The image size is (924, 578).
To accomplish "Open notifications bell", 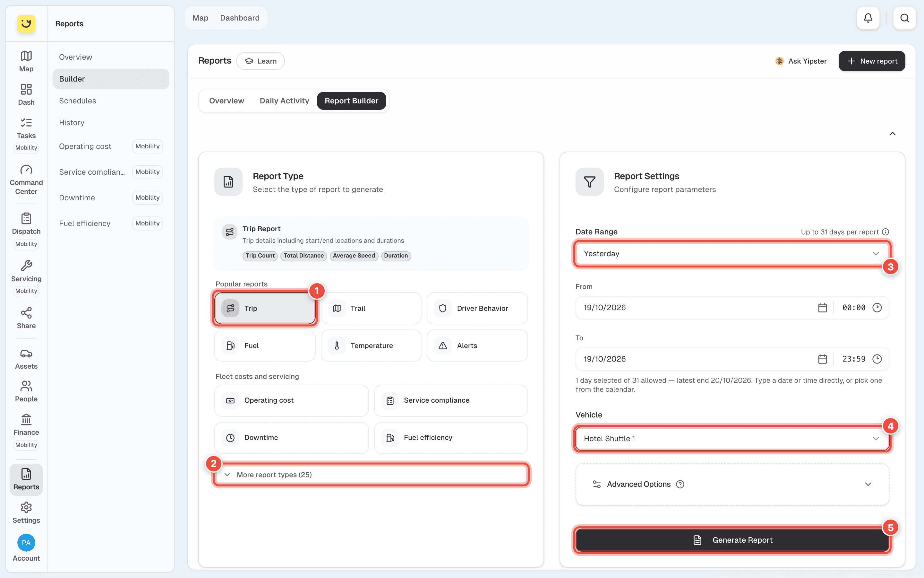I will pos(868,18).
